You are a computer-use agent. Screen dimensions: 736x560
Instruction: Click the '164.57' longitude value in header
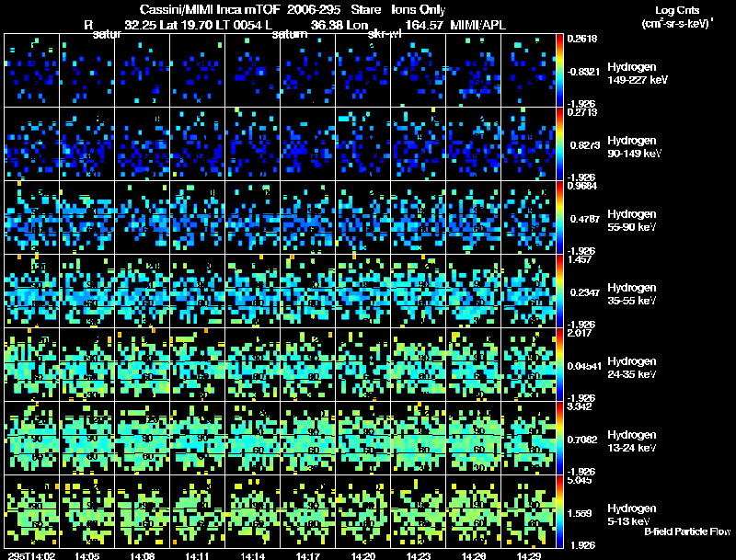click(x=424, y=25)
